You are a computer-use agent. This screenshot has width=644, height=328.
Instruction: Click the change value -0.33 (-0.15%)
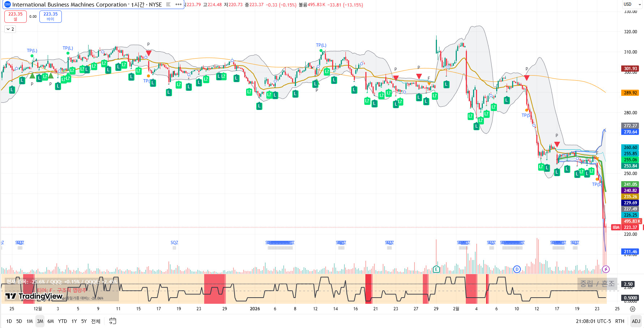[281, 5]
